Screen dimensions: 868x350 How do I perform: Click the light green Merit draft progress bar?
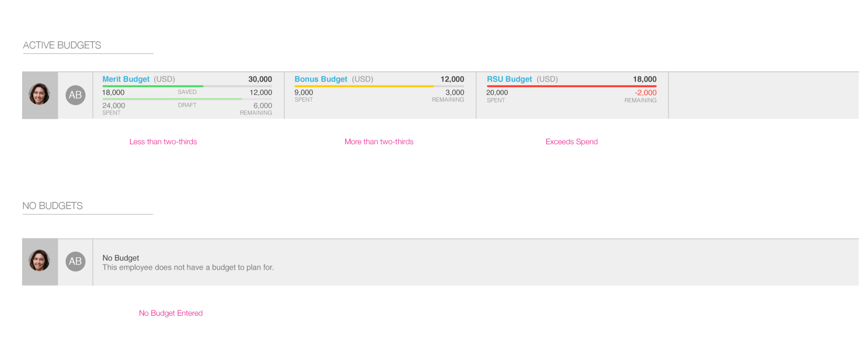(172, 99)
